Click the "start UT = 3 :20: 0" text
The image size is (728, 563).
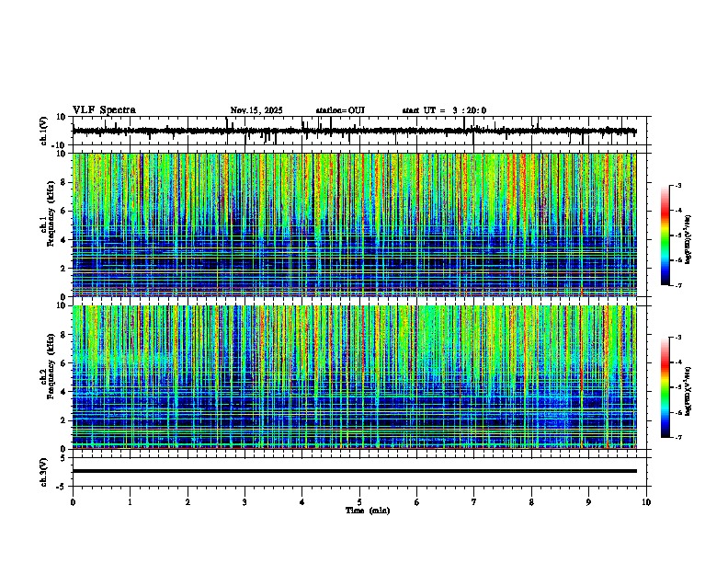click(444, 110)
